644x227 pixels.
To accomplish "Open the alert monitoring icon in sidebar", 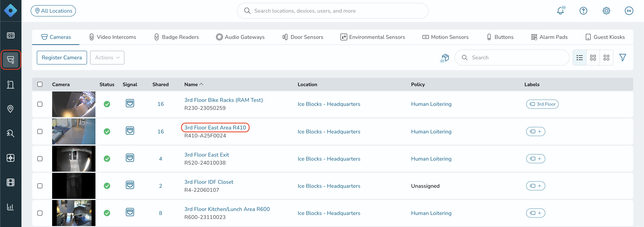I will coord(11,158).
